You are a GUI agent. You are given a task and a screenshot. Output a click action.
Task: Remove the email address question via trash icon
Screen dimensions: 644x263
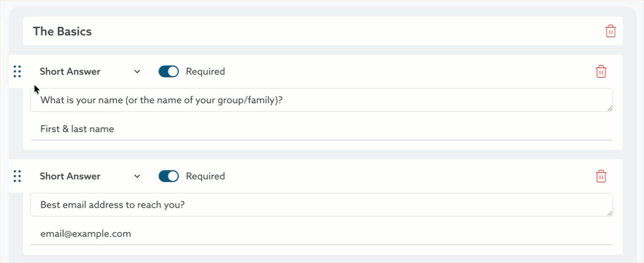coord(601,176)
